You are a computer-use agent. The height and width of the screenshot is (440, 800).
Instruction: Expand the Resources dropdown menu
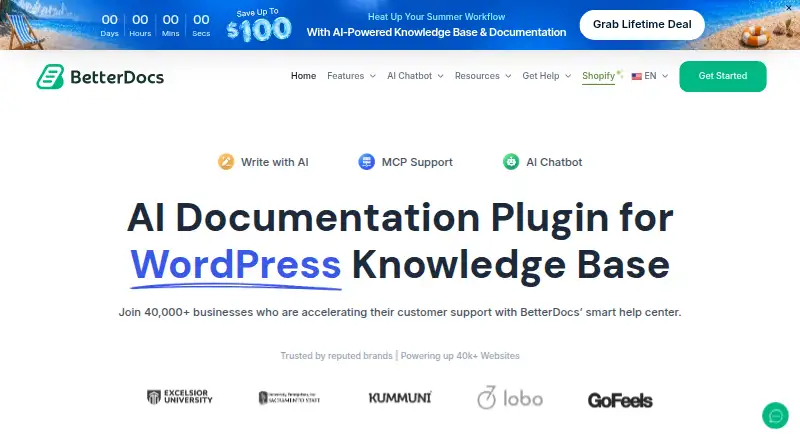483,76
